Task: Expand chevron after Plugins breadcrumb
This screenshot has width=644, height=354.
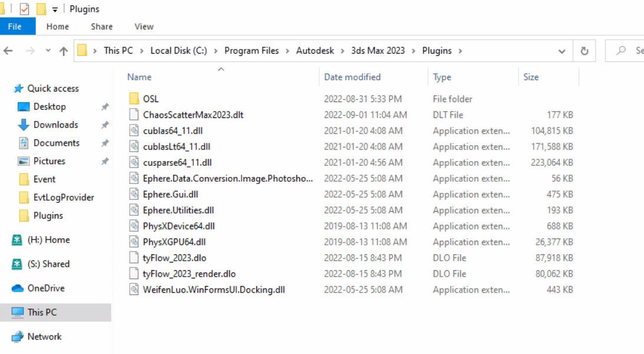Action: coord(460,51)
